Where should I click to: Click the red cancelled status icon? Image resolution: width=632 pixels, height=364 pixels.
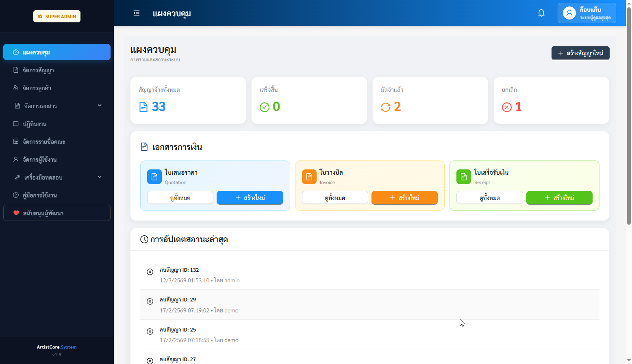pyautogui.click(x=506, y=107)
